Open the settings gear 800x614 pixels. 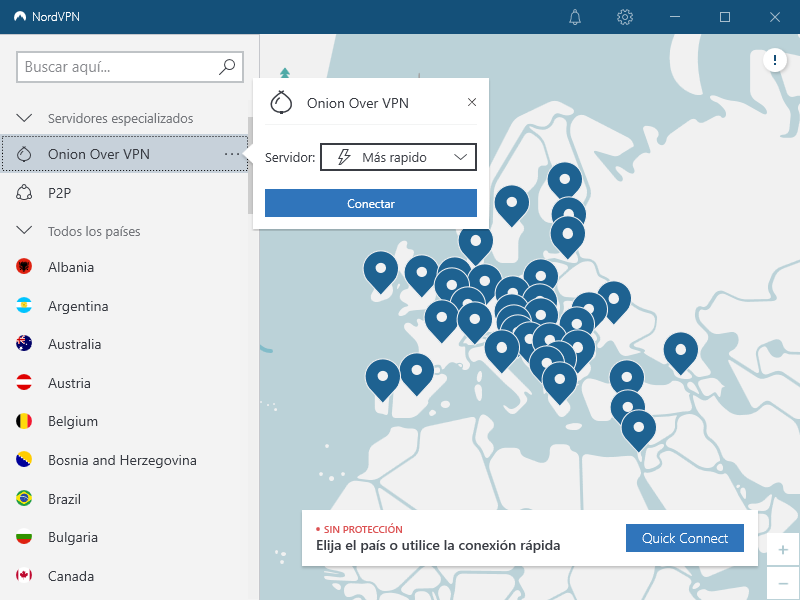point(625,17)
